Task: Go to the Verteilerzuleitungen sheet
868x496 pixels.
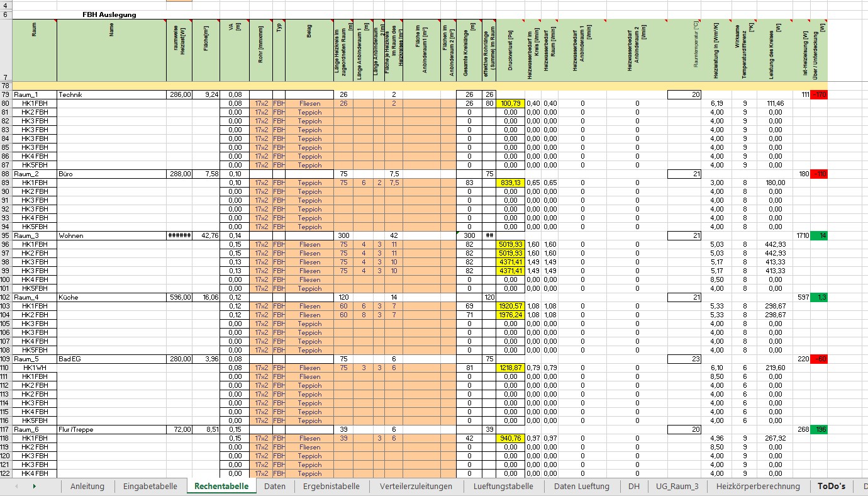Action: point(416,486)
